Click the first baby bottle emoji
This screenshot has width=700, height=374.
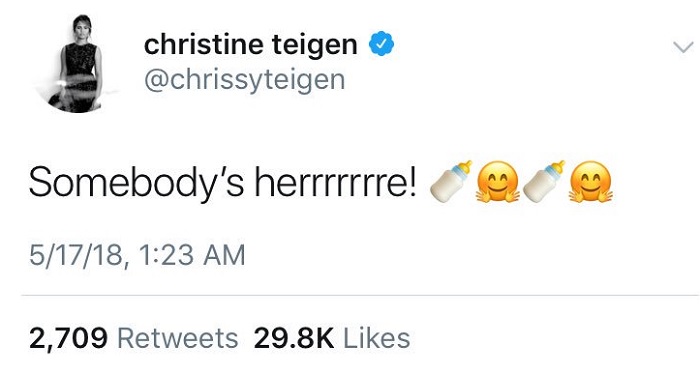point(451,182)
